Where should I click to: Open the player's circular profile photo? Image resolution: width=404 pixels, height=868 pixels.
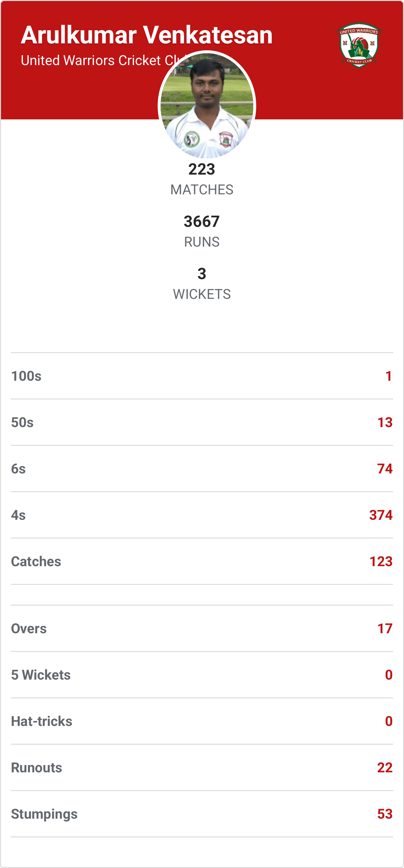tap(207, 105)
